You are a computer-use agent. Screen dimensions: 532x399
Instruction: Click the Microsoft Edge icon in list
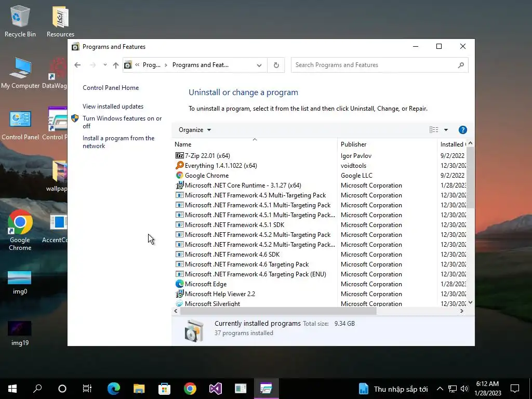(179, 284)
